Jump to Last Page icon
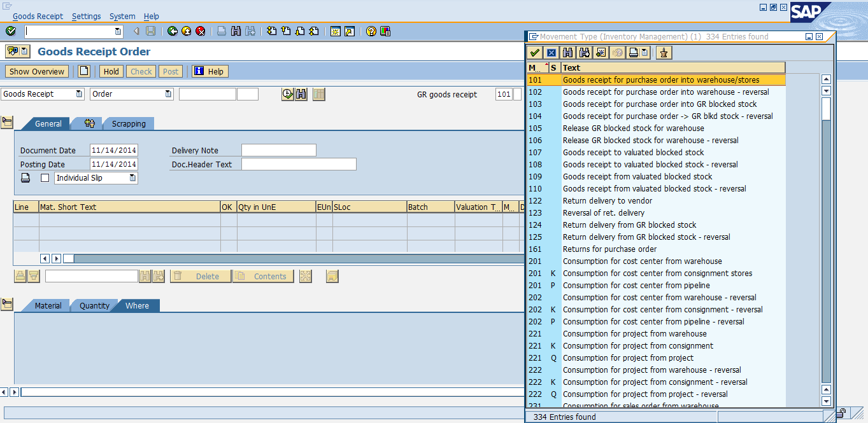868x423 pixels. [314, 31]
